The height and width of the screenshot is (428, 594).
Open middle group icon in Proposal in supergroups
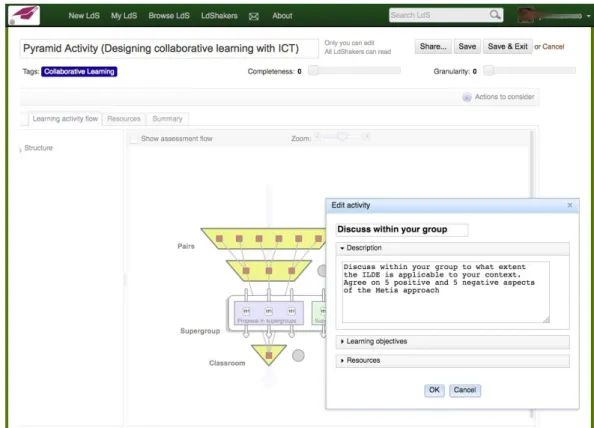pos(269,311)
